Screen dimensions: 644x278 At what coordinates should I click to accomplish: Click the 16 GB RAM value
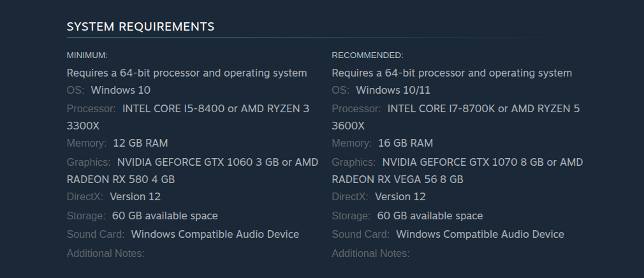click(406, 143)
